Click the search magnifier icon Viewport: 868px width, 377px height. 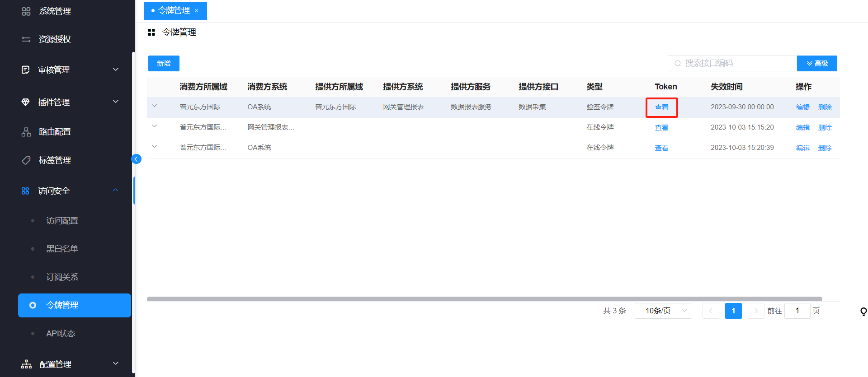678,64
